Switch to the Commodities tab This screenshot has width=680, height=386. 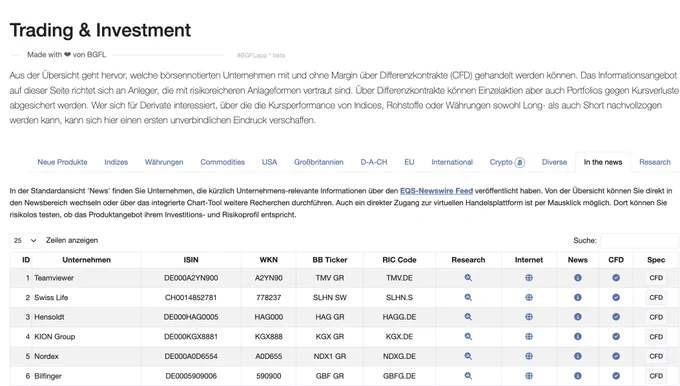(x=222, y=162)
